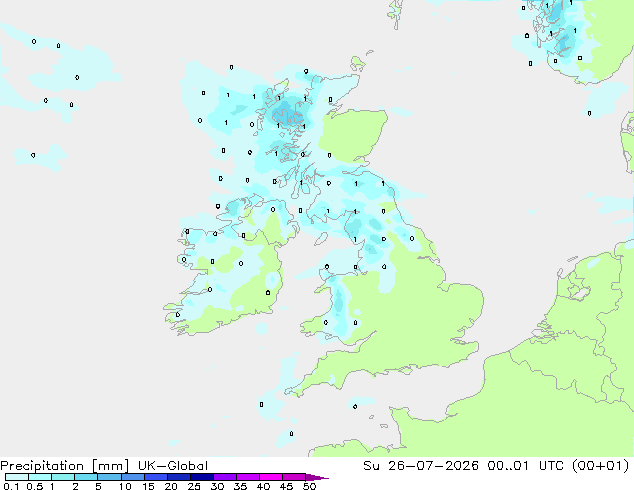Image resolution: width=634 pixels, height=490 pixels.
Task: Click the 40–45 mm pink swatch
Action: [271, 477]
